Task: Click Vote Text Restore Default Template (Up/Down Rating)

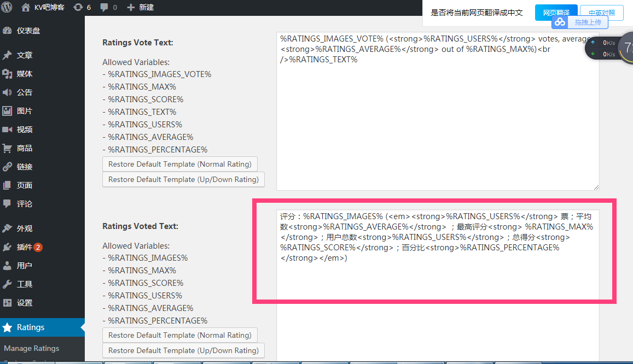Action: [183, 179]
